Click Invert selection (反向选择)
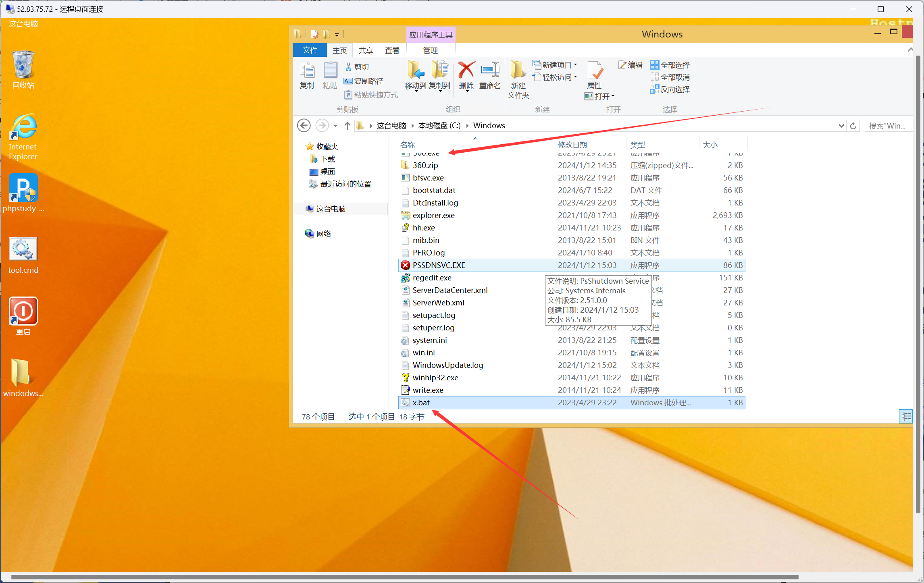This screenshot has height=583, width=924. [670, 89]
